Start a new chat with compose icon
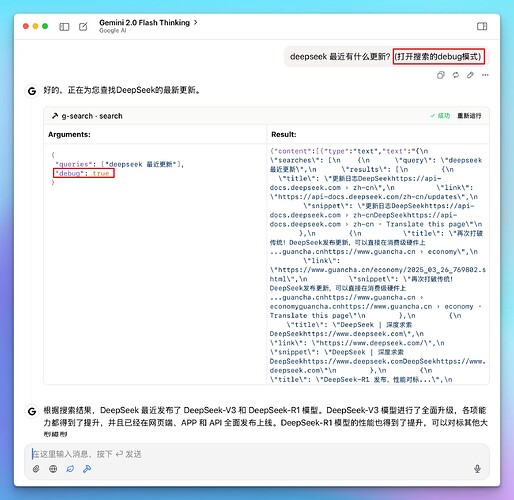This screenshot has height=500, width=514. coord(83,27)
